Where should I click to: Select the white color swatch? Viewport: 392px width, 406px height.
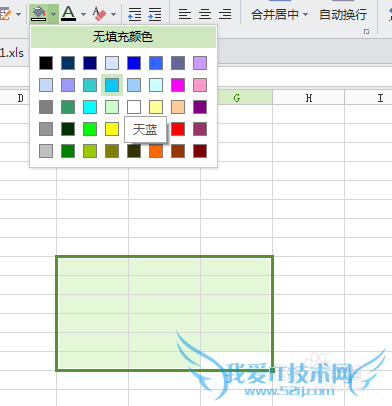coord(134,107)
